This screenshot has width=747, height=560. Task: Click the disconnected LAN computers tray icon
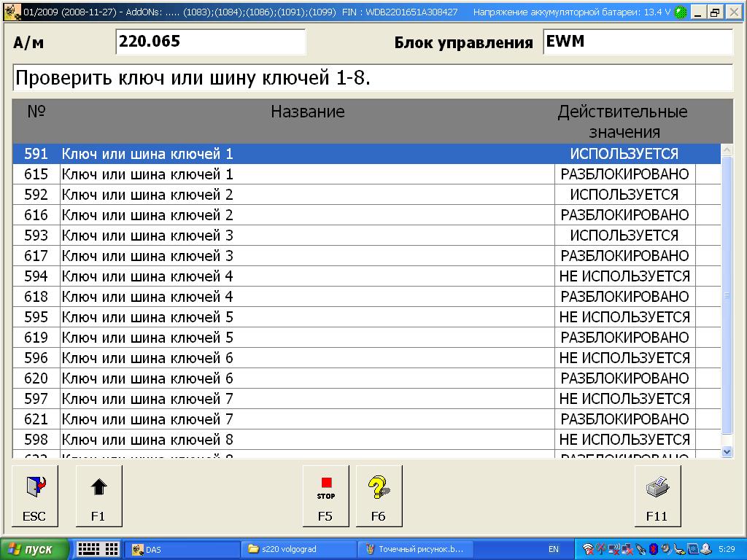pos(627,549)
